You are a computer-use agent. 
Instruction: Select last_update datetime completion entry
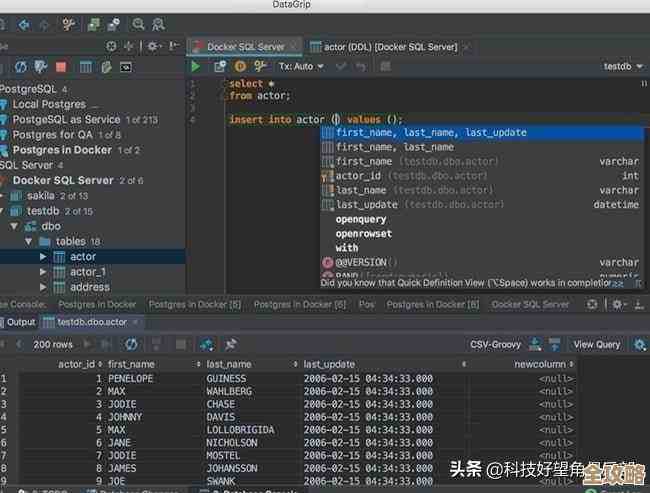pos(482,205)
